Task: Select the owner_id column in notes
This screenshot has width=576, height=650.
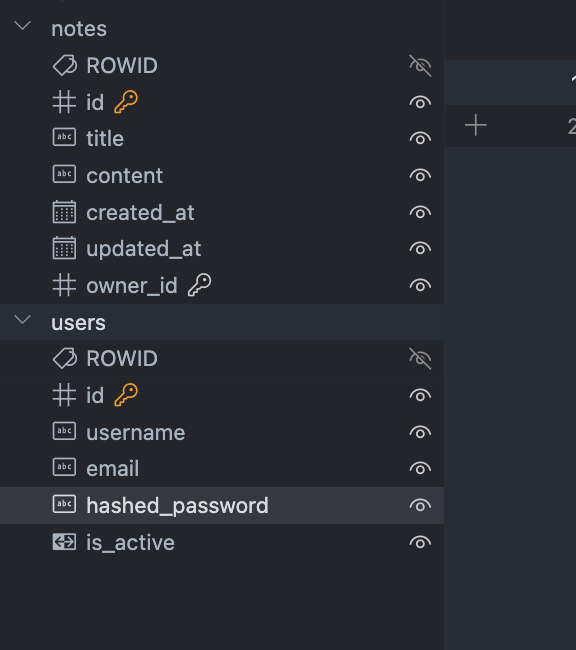Action: (x=222, y=286)
